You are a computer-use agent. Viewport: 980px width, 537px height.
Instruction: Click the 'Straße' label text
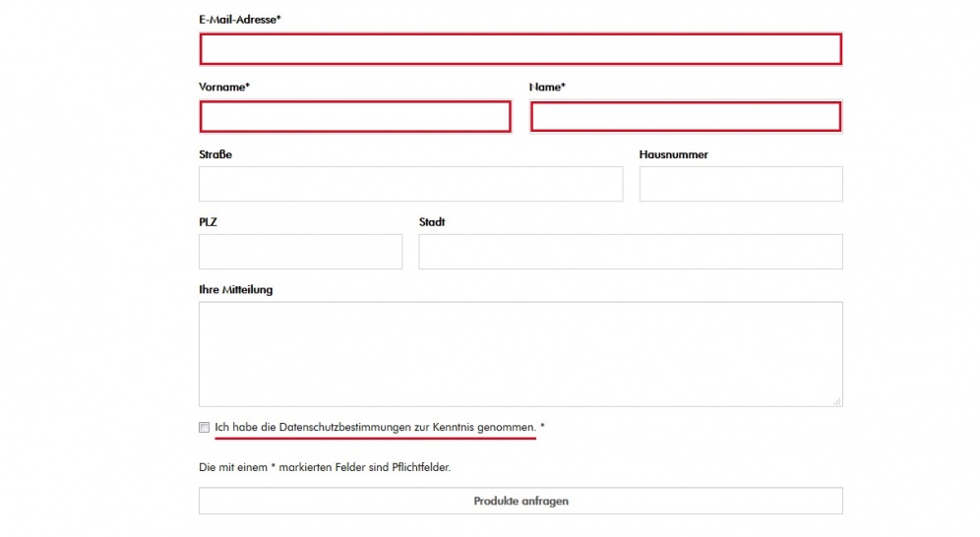(x=215, y=154)
